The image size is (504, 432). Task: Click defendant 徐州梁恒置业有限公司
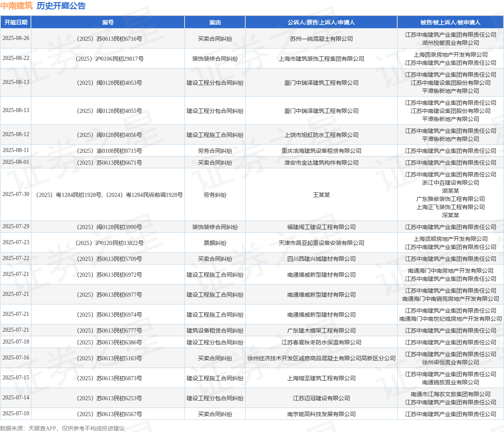[x=451, y=362]
